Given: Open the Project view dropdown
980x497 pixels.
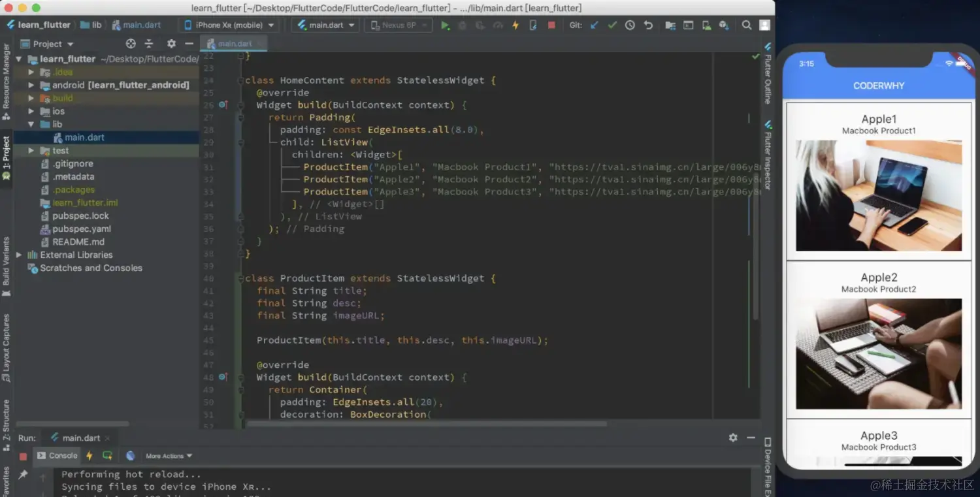Looking at the screenshot, I should click(x=47, y=44).
